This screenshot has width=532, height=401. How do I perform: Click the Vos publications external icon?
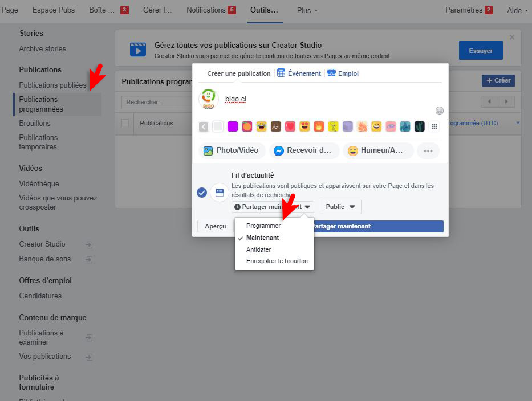(89, 357)
